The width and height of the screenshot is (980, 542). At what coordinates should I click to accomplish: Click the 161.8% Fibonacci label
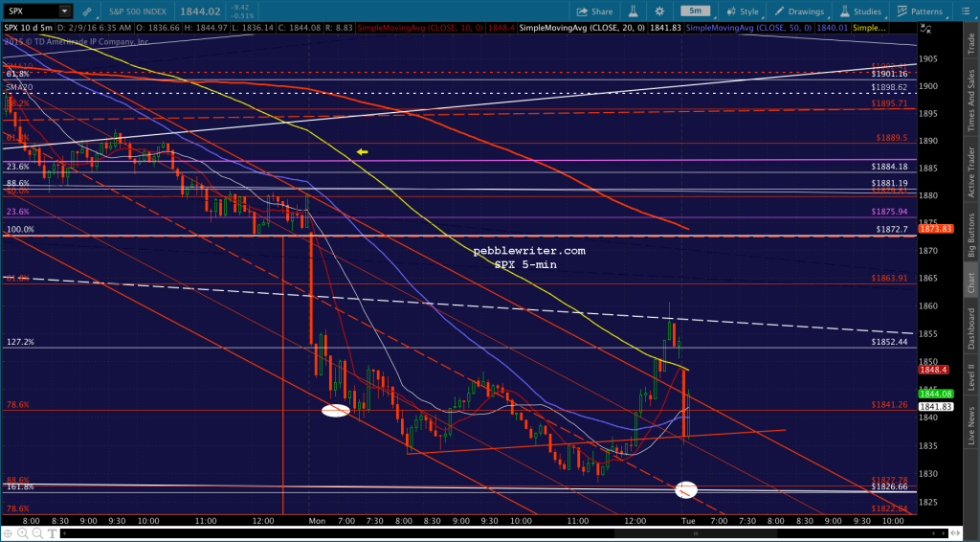(x=21, y=486)
